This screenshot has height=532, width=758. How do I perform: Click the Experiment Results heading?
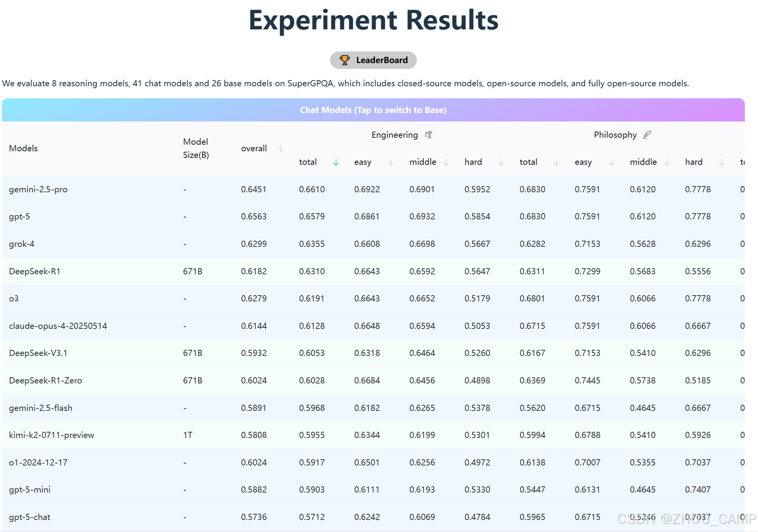373,20
